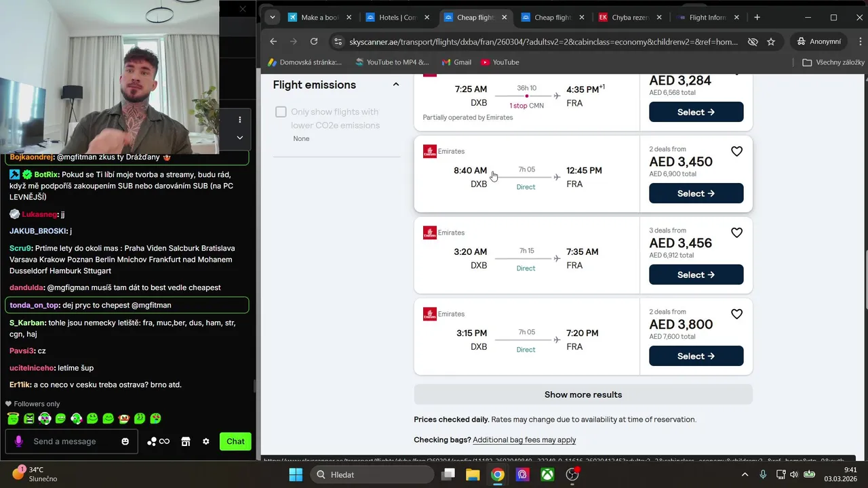Switch to second 'Cheap flight' tab
This screenshot has height=488, width=868.
[x=552, y=17]
